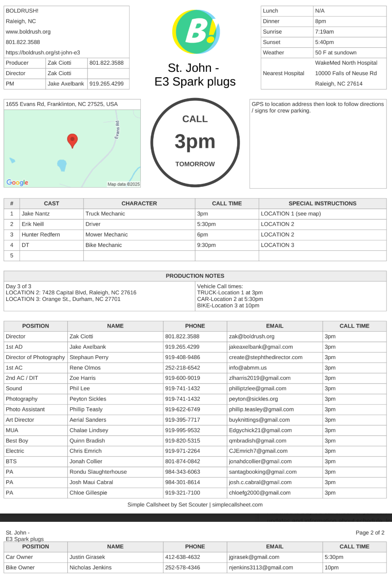The width and height of the screenshot is (392, 582).
Task: Click the Google logo on the map
Action: pyautogui.click(x=17, y=183)
